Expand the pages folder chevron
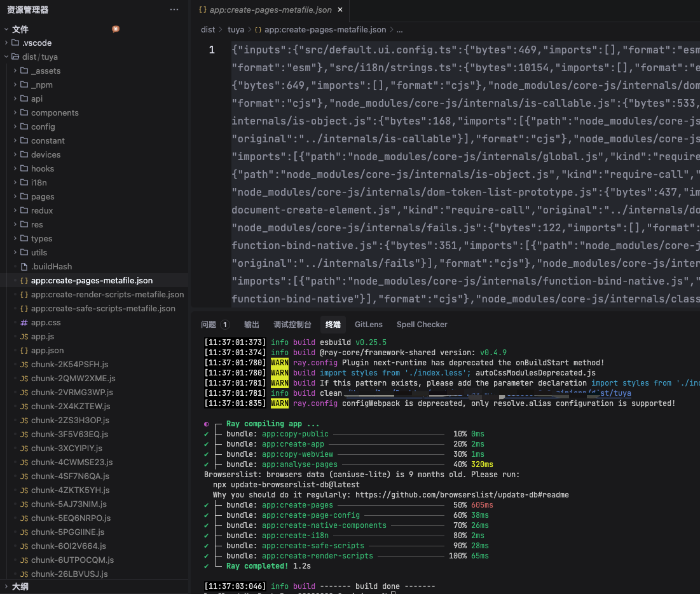700x594 pixels. click(x=15, y=197)
